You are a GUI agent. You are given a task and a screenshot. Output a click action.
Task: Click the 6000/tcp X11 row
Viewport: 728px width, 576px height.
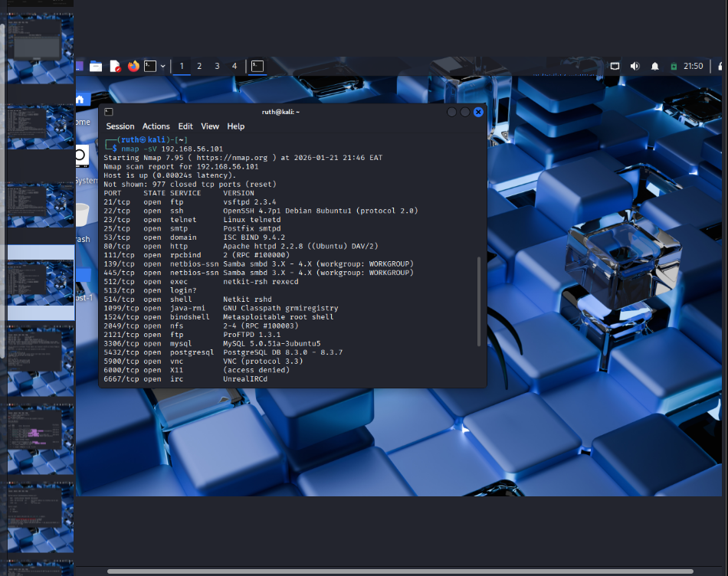coord(197,370)
